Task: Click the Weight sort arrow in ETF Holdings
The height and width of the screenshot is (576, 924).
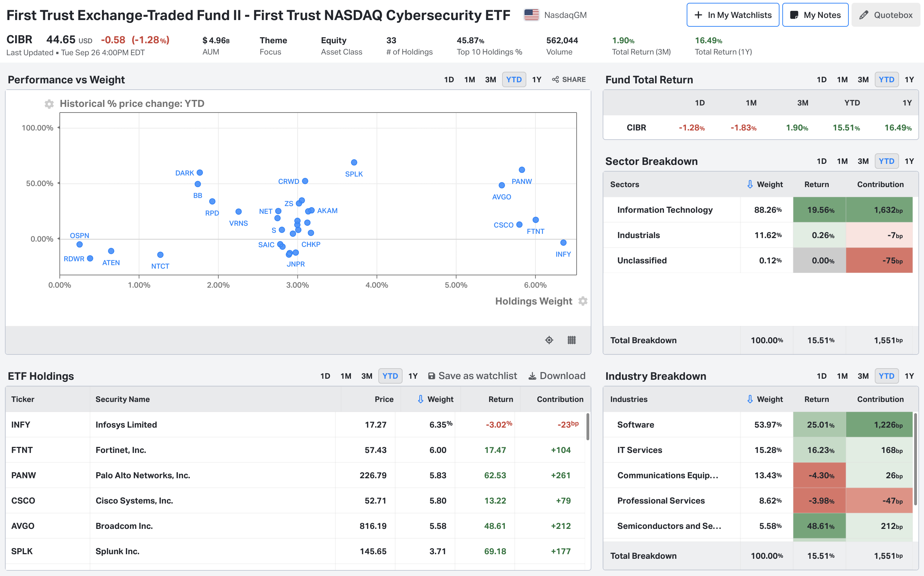Action: coord(421,399)
